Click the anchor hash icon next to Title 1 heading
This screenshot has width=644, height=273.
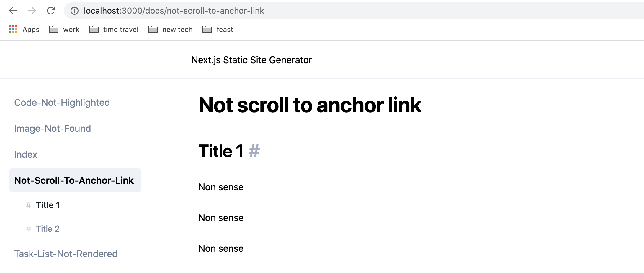pyautogui.click(x=254, y=151)
